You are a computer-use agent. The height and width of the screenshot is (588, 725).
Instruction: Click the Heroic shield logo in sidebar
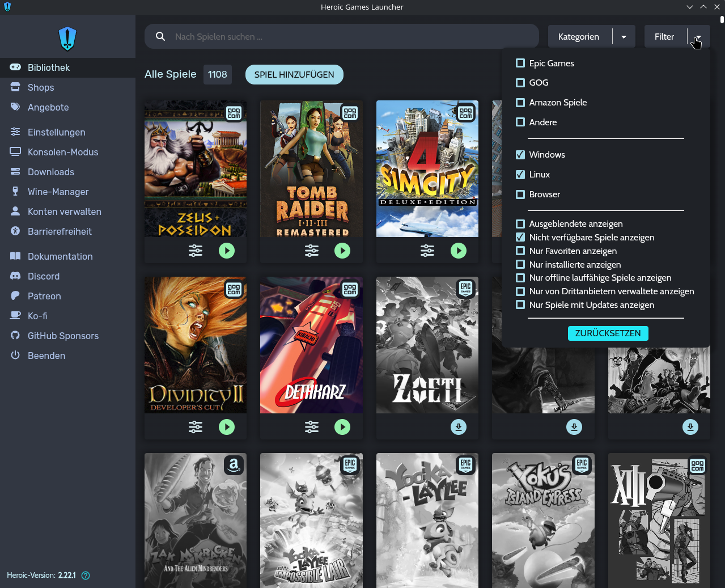67,39
